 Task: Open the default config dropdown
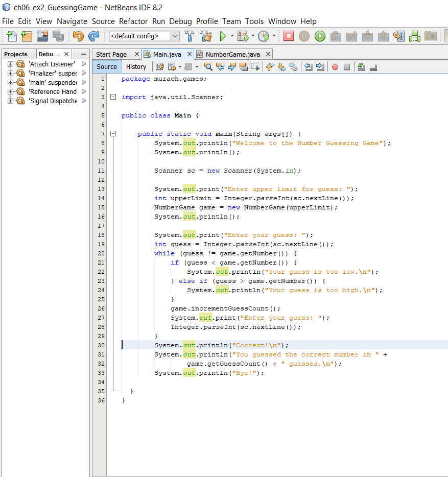point(174,36)
